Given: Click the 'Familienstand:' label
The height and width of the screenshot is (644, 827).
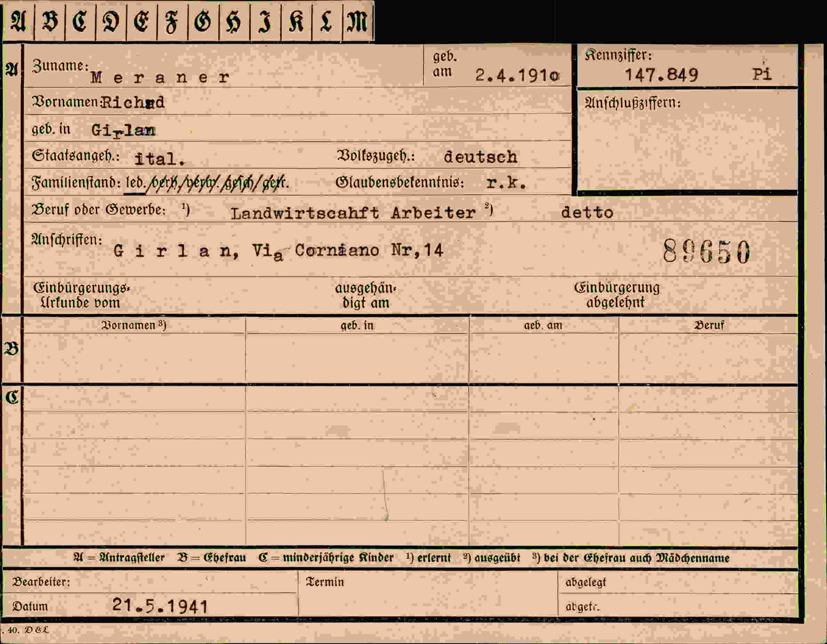Looking at the screenshot, I should (x=76, y=183).
